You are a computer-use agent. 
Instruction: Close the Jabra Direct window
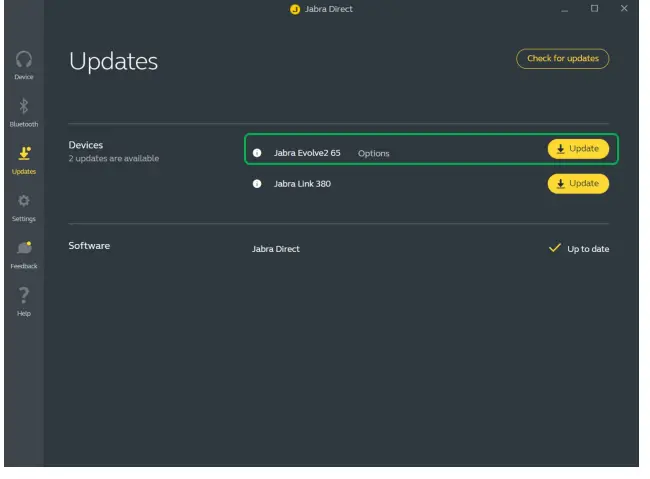(624, 8)
